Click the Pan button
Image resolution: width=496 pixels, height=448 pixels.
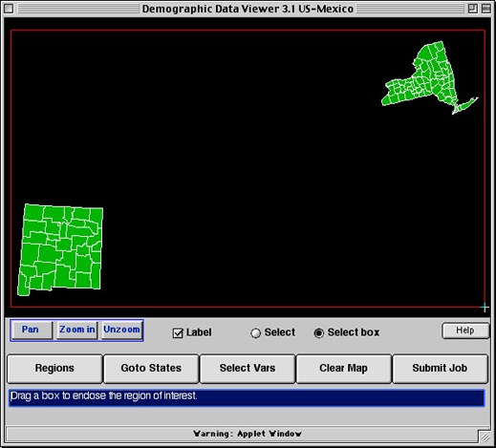[32, 330]
